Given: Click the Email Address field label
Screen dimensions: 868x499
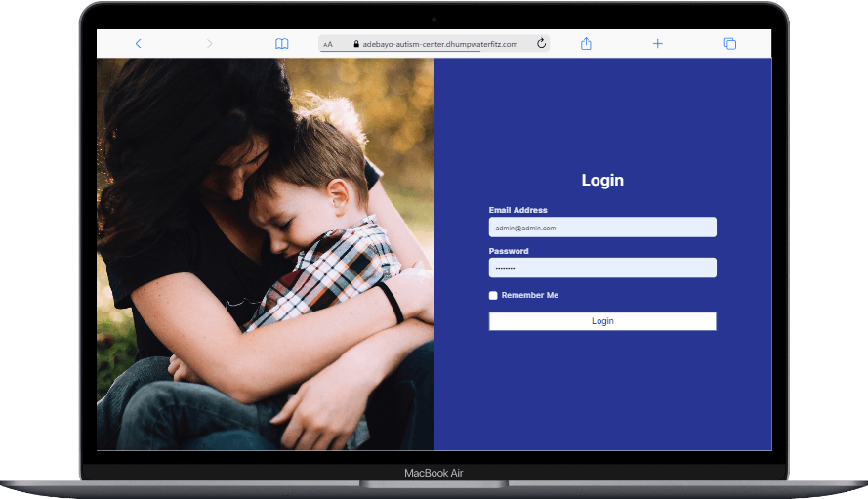Looking at the screenshot, I should [x=517, y=210].
